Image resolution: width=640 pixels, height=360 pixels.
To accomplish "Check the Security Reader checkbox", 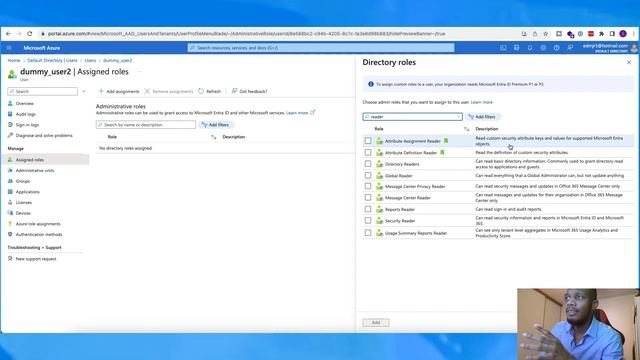I will click(x=368, y=221).
